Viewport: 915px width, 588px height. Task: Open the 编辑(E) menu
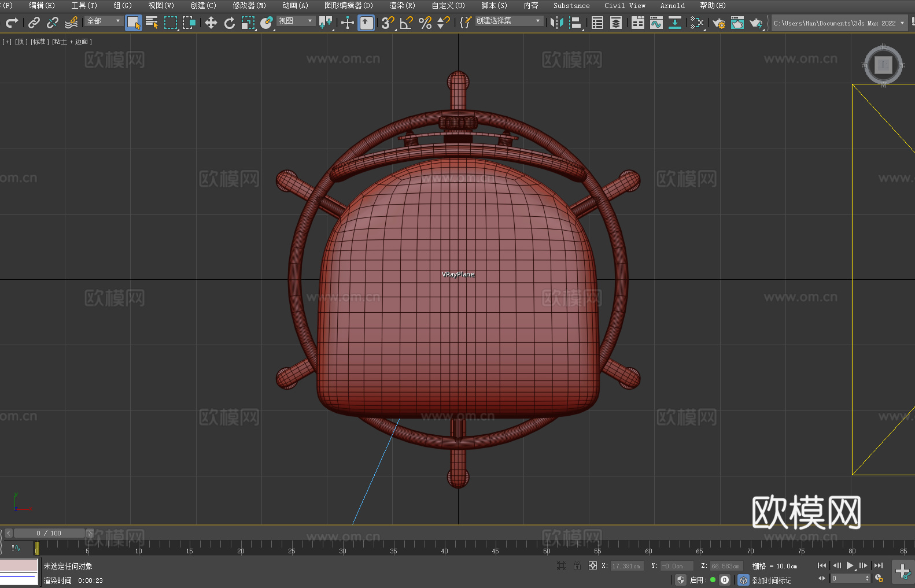[42, 5]
